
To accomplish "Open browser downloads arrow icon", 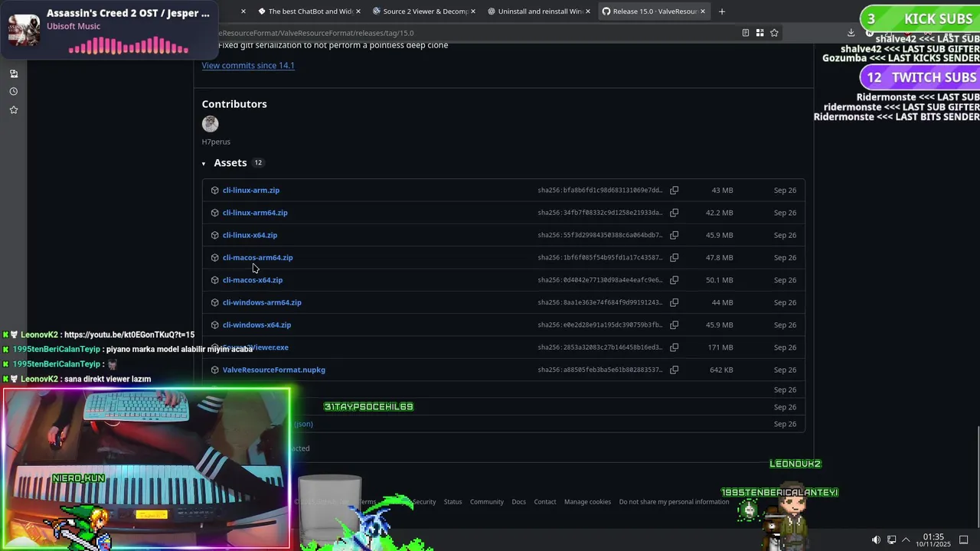I will (x=851, y=33).
